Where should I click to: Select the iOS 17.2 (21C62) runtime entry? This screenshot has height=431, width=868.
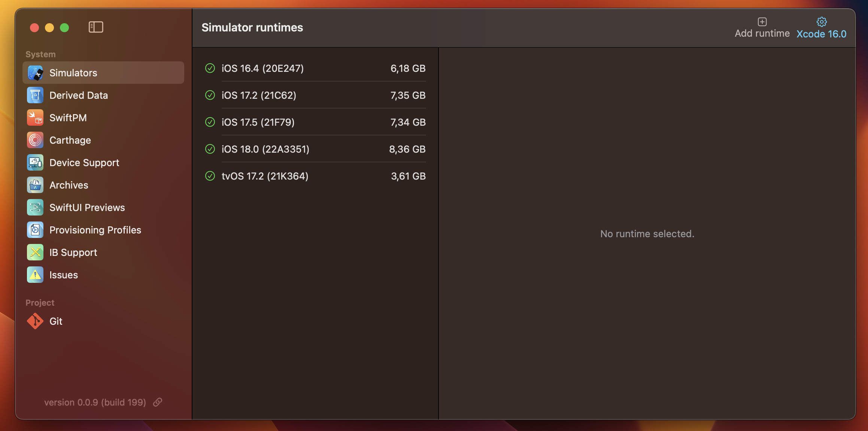(315, 95)
